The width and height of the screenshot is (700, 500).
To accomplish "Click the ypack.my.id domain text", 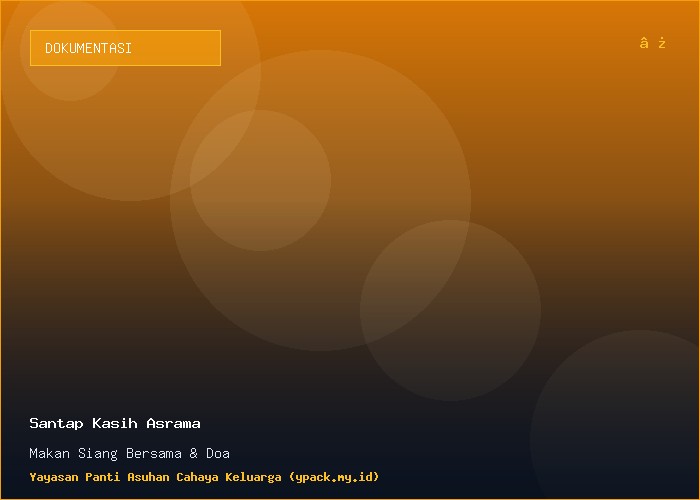I will [x=334, y=477].
